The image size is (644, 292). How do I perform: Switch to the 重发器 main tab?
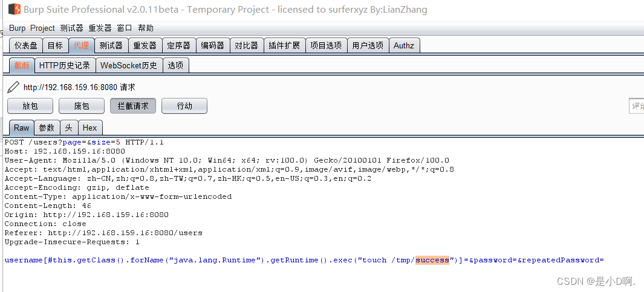(145, 45)
